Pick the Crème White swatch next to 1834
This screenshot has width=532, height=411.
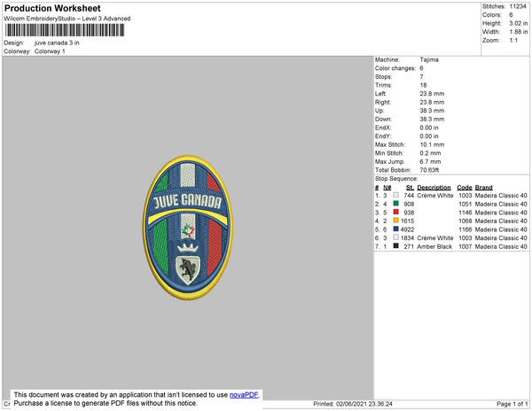(395, 237)
